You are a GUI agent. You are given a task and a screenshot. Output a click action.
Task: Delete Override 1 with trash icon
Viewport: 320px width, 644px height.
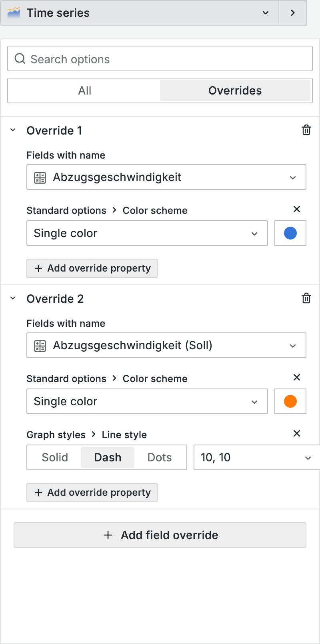click(x=306, y=130)
